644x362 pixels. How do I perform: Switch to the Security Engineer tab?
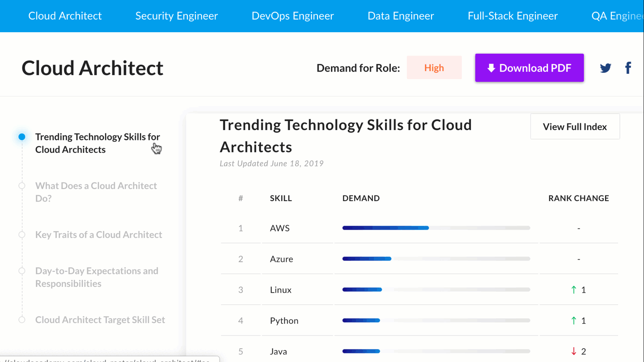tap(177, 16)
